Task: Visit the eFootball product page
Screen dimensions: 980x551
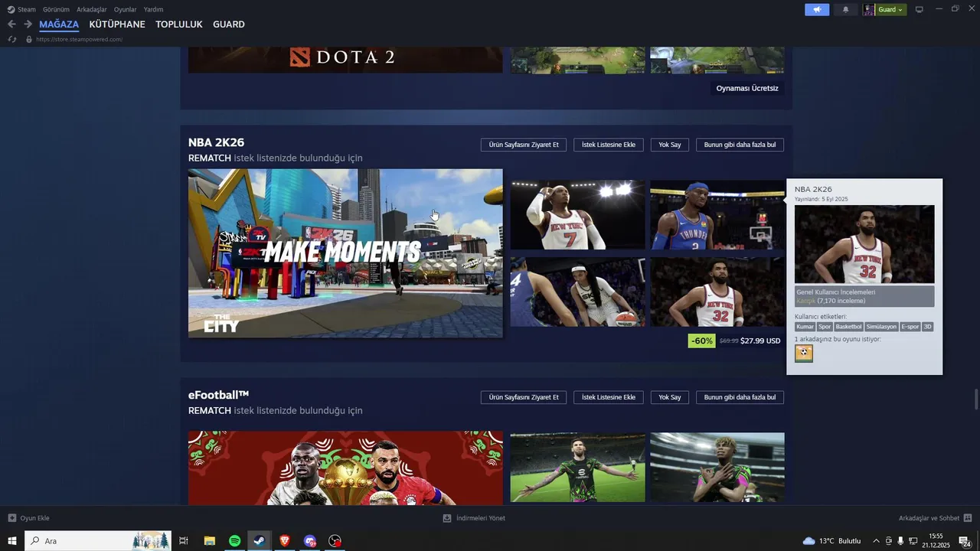Action: (x=524, y=397)
